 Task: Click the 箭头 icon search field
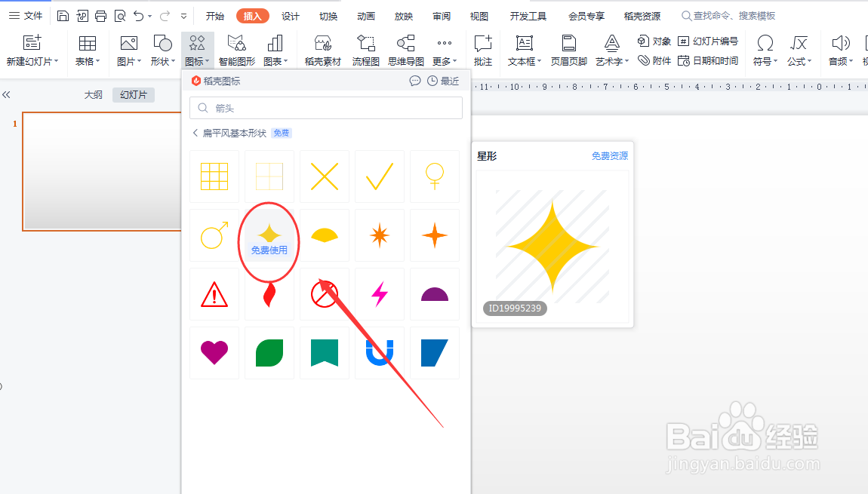326,108
